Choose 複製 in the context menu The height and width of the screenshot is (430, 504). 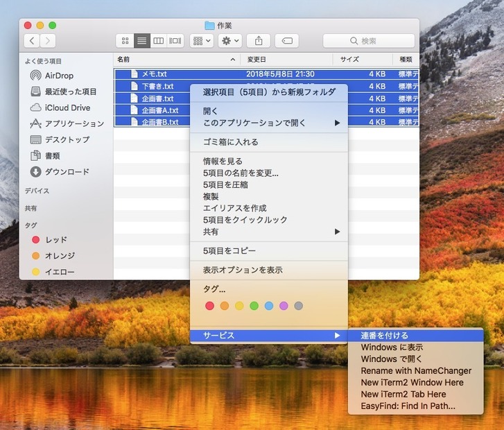click(x=269, y=196)
